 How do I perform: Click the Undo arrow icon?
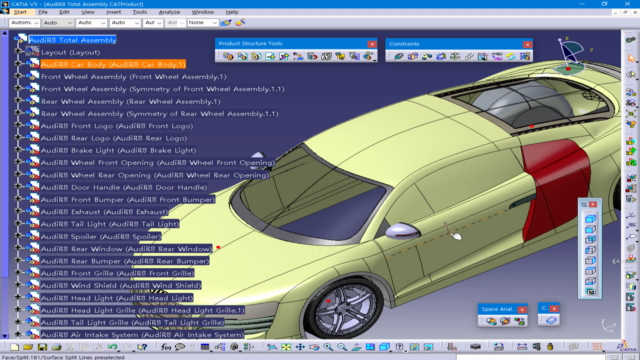[x=113, y=347]
